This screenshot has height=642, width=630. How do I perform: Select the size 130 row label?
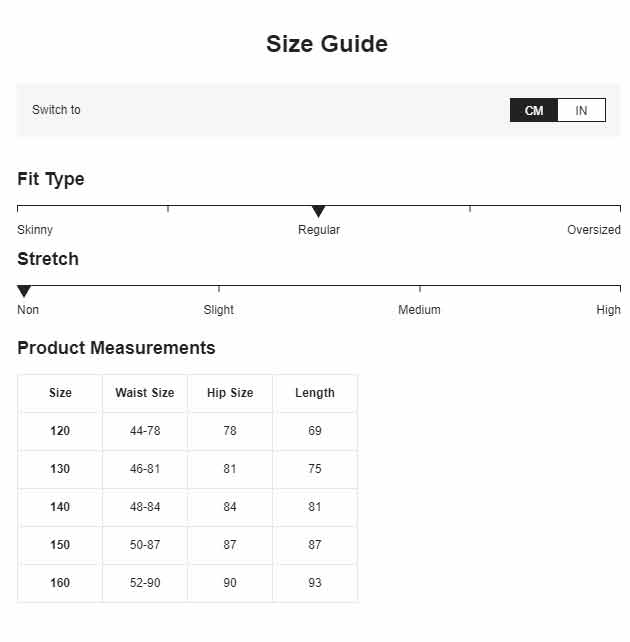[60, 469]
